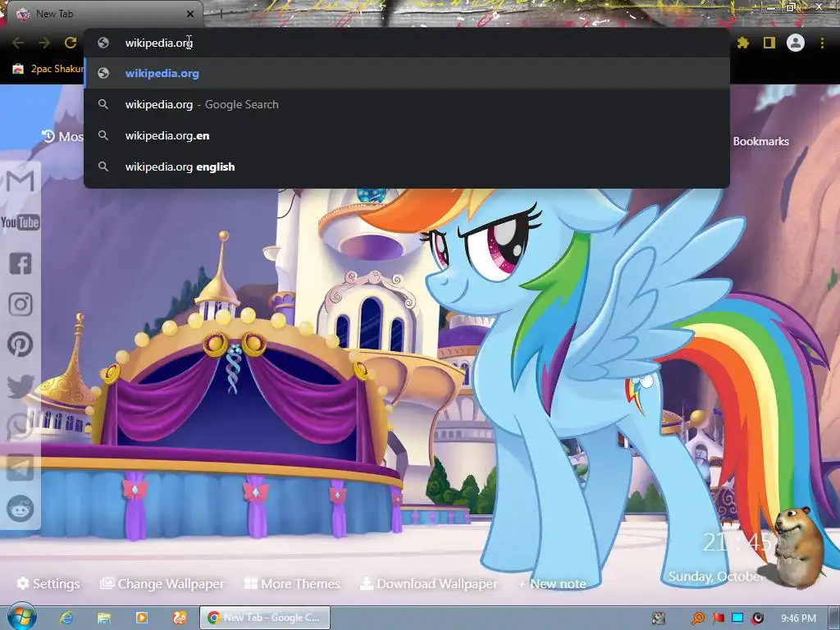Open a new tab with plus button
This screenshot has width=840, height=630.
[220, 14]
